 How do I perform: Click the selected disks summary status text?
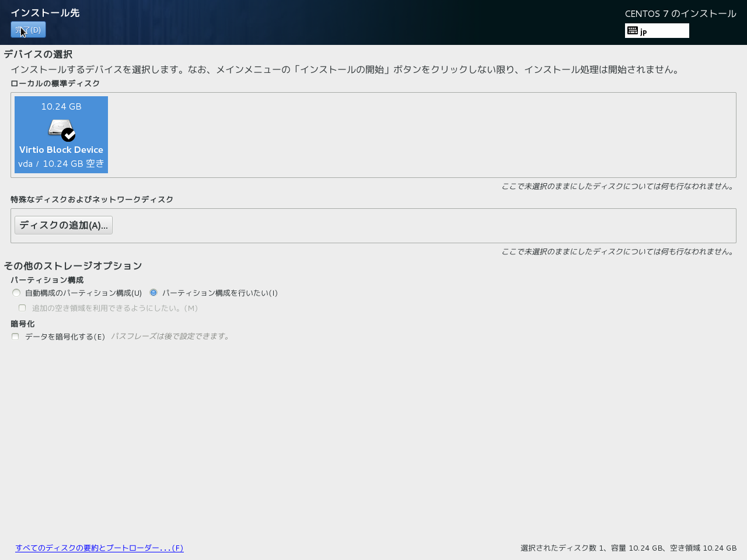tap(628, 548)
